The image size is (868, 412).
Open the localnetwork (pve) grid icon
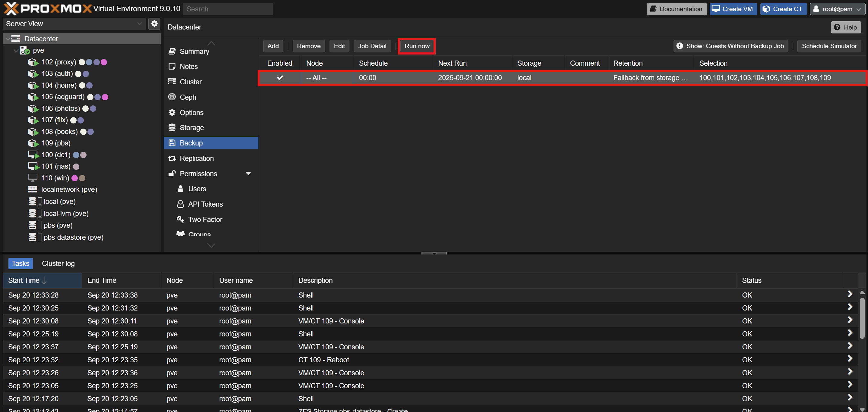coord(33,189)
